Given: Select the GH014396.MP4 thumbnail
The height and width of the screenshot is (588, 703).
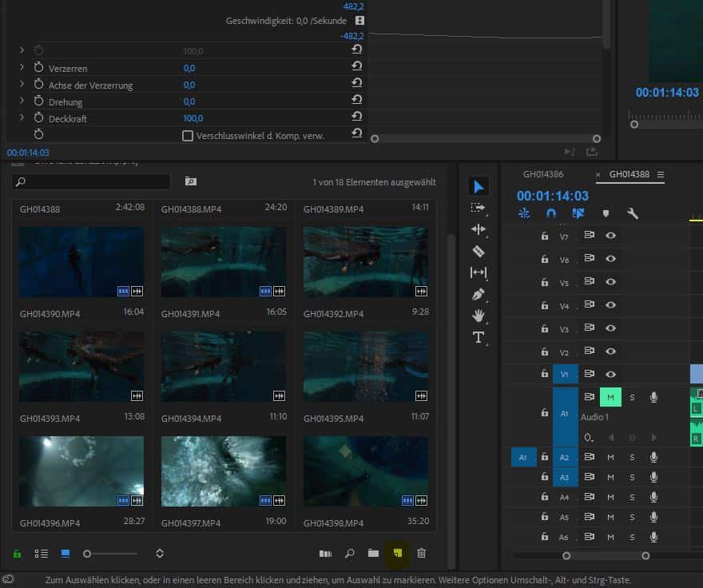Looking at the screenshot, I should pos(81,471).
